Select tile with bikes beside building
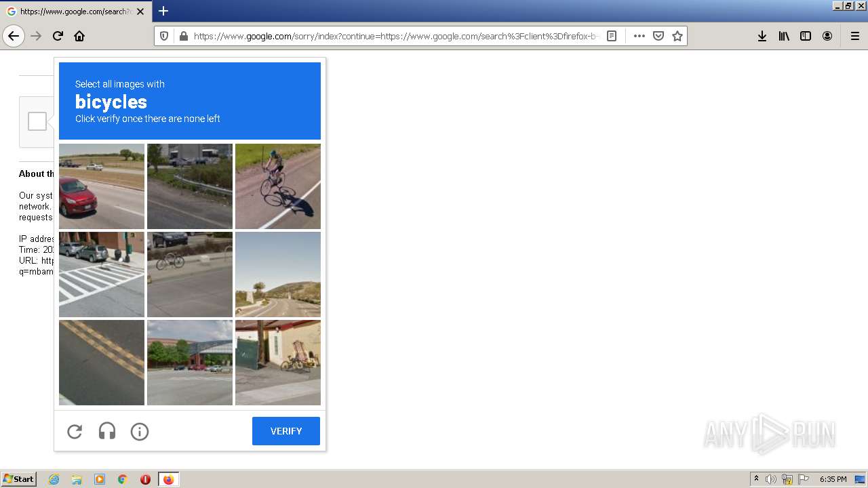The height and width of the screenshot is (488, 868). 278,363
